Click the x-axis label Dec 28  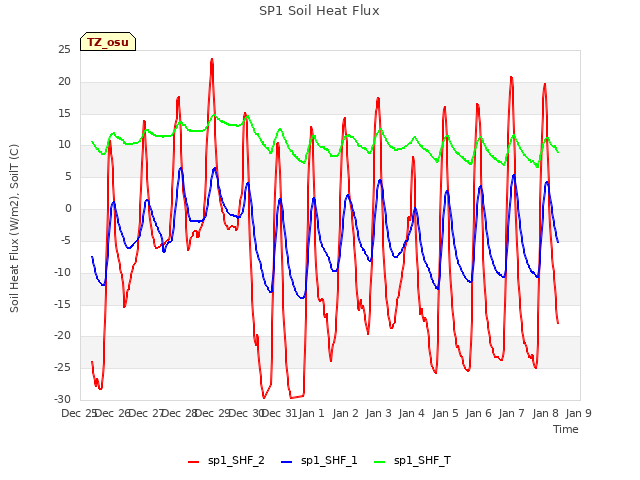click(x=179, y=413)
